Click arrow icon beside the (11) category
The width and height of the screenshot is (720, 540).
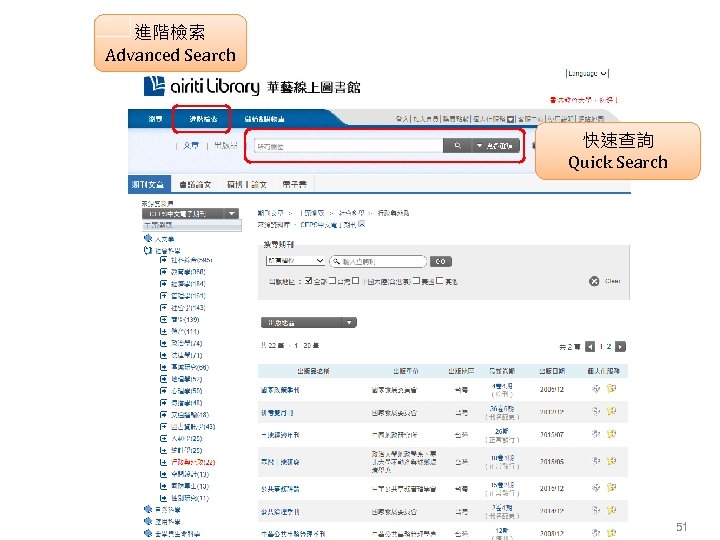tap(163, 498)
